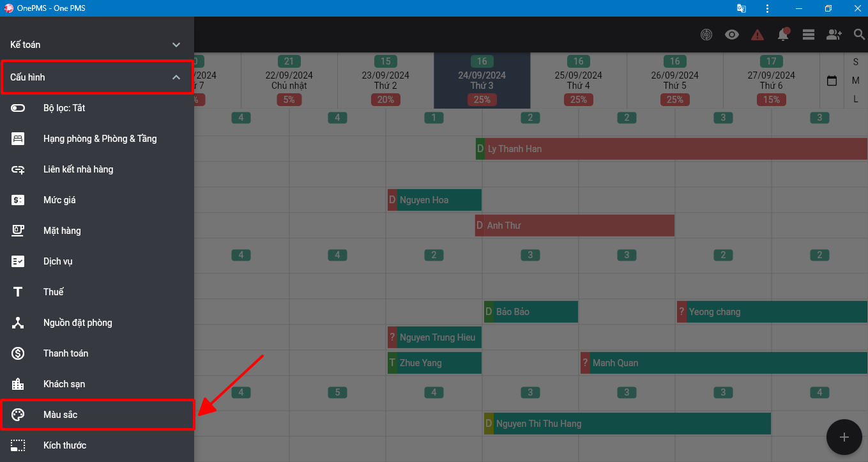The height and width of the screenshot is (462, 868).
Task: Open the stacked rows list icon
Action: [x=809, y=35]
